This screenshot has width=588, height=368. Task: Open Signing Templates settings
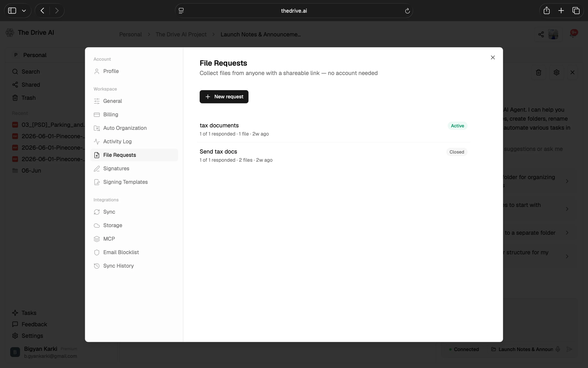click(x=134, y=182)
